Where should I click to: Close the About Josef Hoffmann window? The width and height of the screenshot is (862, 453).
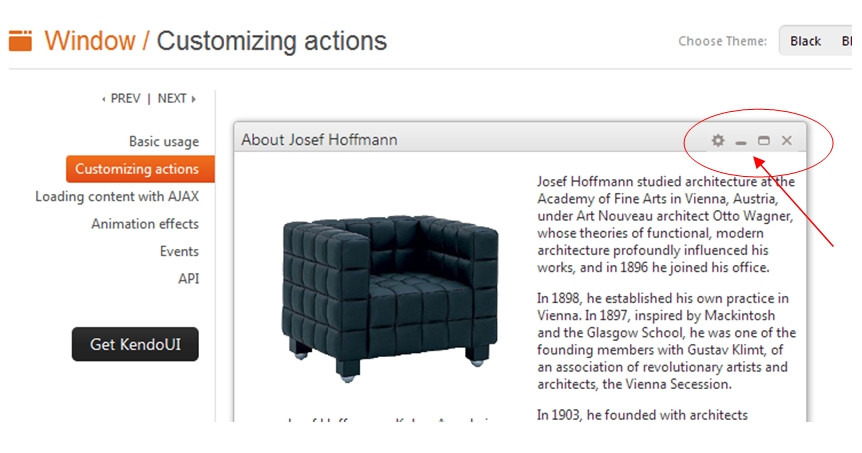787,141
